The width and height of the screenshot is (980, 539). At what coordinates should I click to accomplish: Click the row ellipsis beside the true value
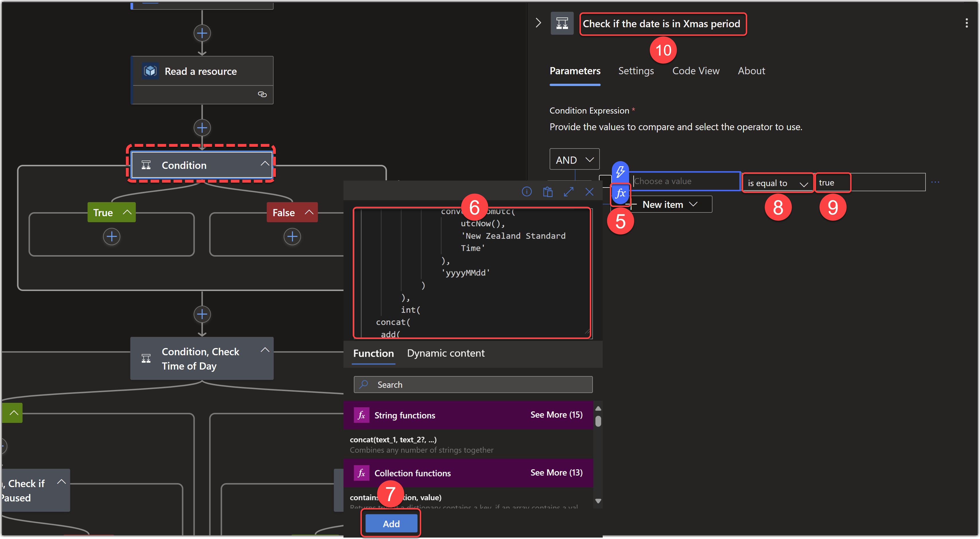point(935,182)
